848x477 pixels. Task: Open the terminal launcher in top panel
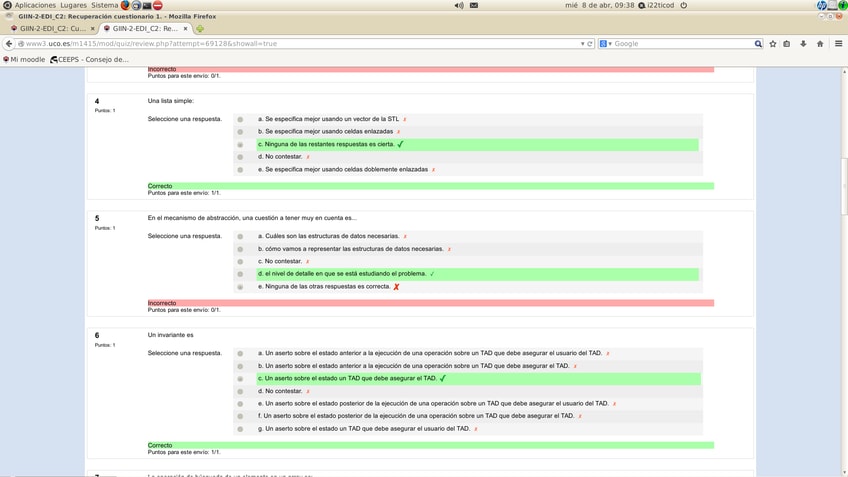[x=147, y=5]
